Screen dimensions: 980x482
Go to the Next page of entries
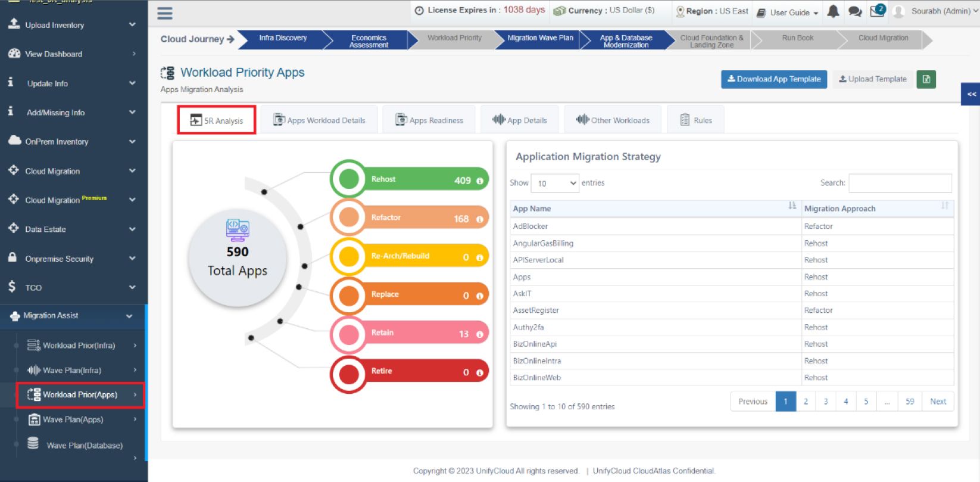(x=938, y=402)
